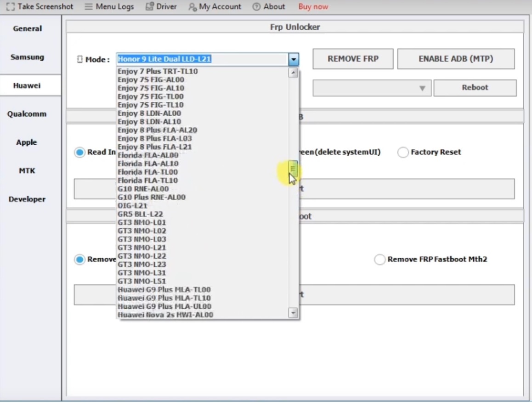
Task: Choose GR5 BLL-L22
Action: [x=203, y=214]
